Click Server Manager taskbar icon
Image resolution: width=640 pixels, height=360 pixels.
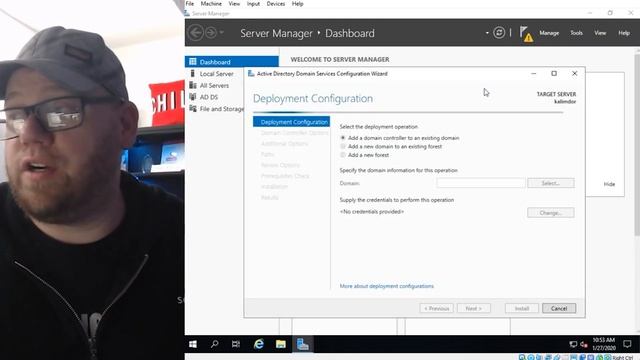point(302,344)
